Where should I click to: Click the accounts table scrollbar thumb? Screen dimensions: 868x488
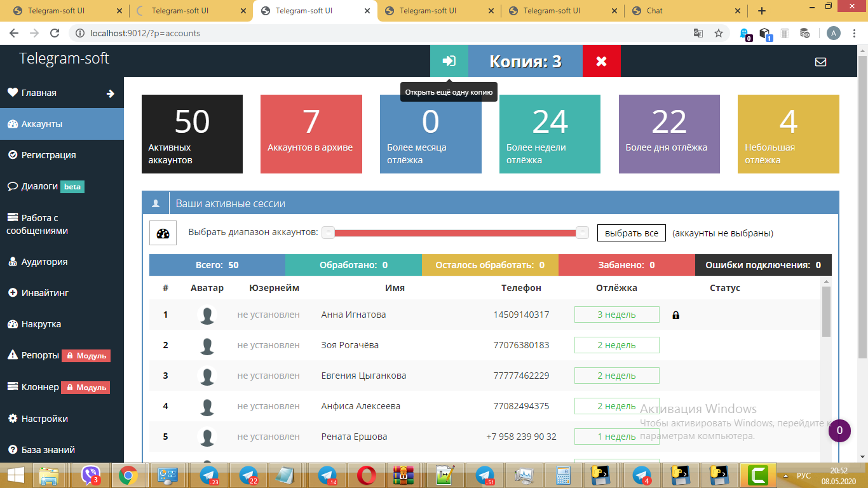point(826,311)
